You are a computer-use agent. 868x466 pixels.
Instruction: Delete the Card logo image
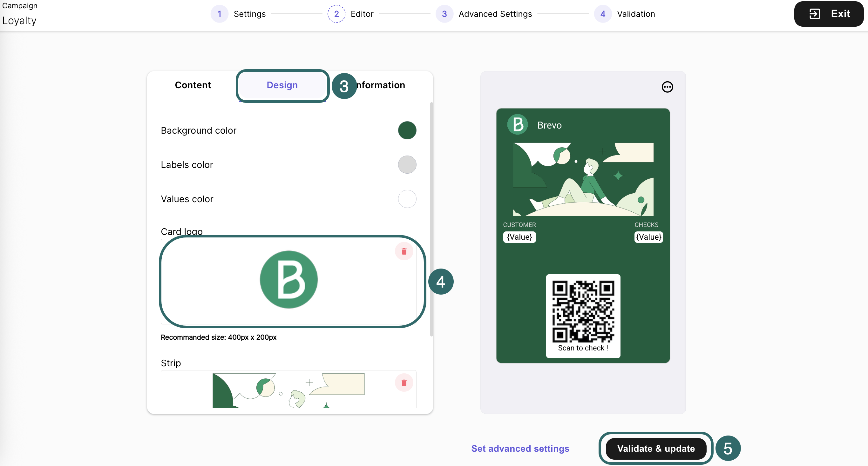pos(404,251)
